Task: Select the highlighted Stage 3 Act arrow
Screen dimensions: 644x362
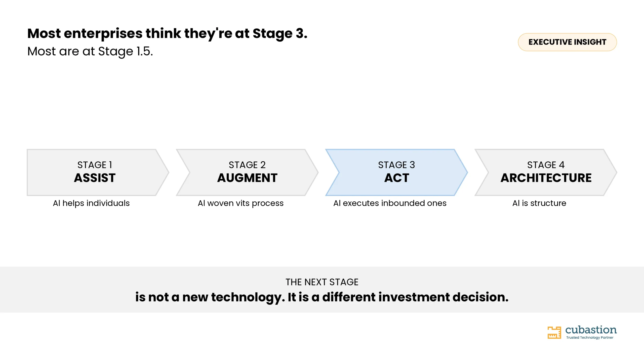Action: pyautogui.click(x=397, y=172)
